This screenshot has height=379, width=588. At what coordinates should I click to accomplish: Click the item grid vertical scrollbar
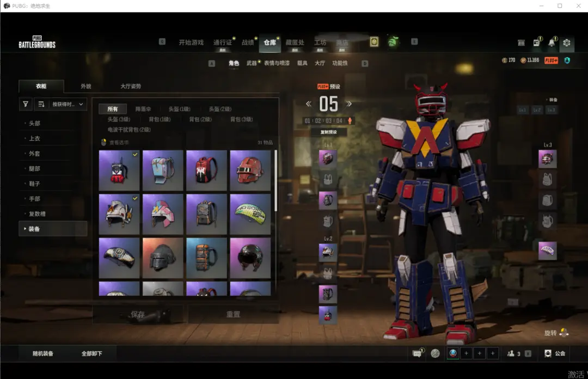point(275,181)
